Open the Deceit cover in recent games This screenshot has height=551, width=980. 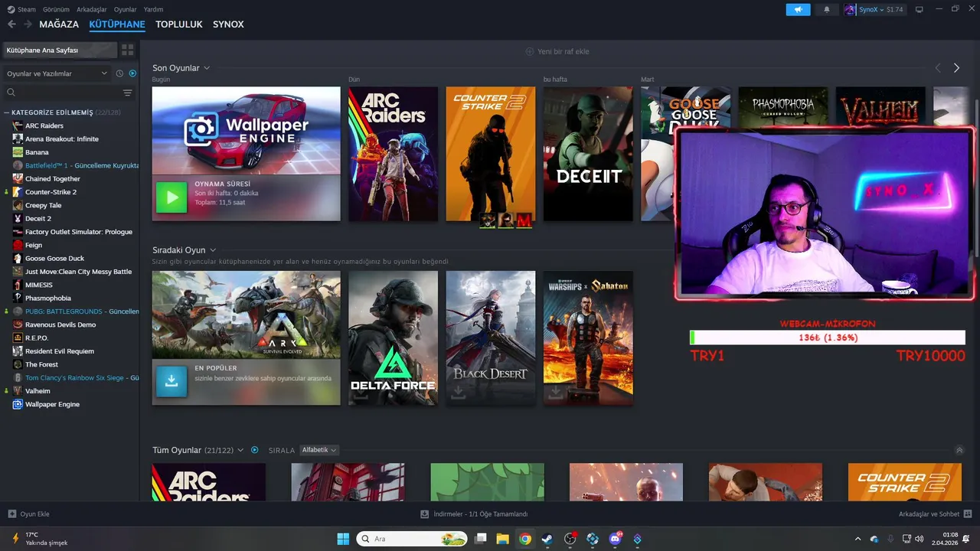click(588, 154)
